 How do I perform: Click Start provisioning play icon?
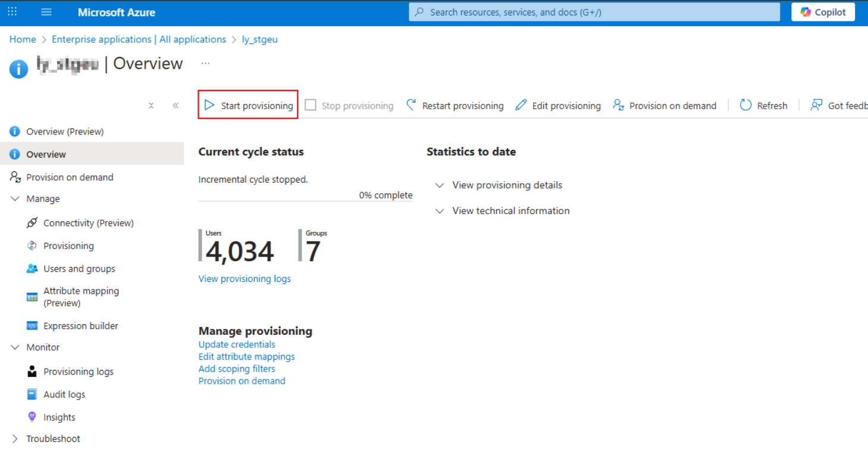coord(209,105)
